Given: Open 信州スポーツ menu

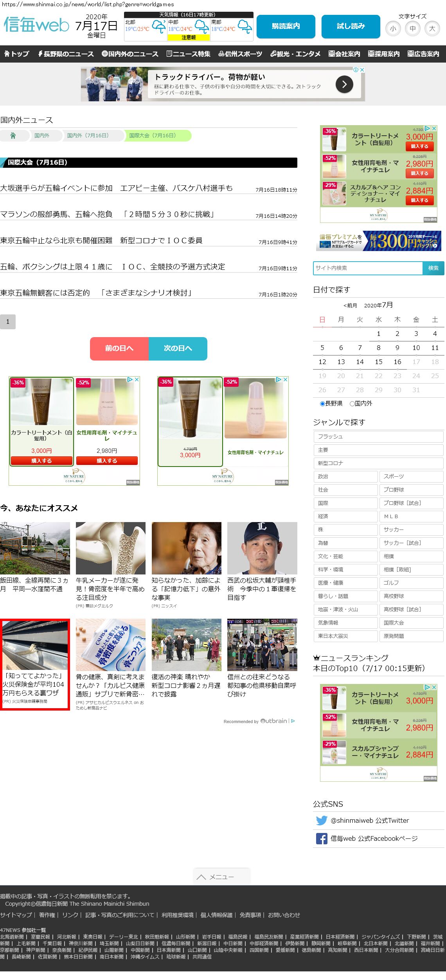Looking at the screenshot, I should (240, 54).
